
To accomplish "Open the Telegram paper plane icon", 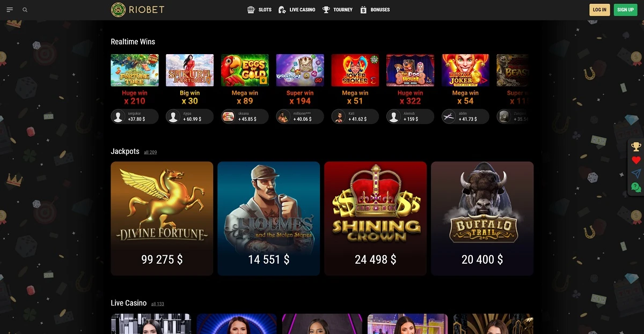I will tap(636, 174).
